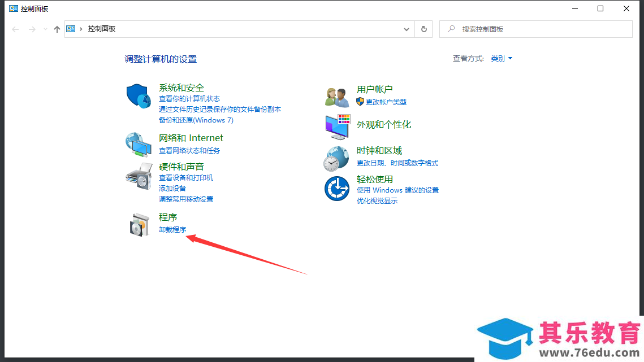Screen dimensions: 644x362
Task: Open the 系统和安全 category link
Action: point(181,88)
